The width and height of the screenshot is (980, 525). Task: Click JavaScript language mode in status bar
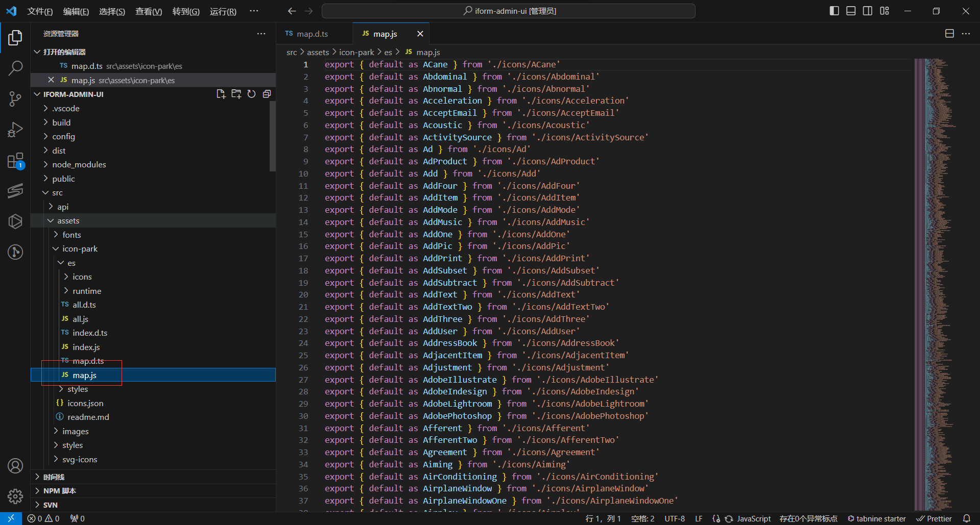(x=753, y=518)
